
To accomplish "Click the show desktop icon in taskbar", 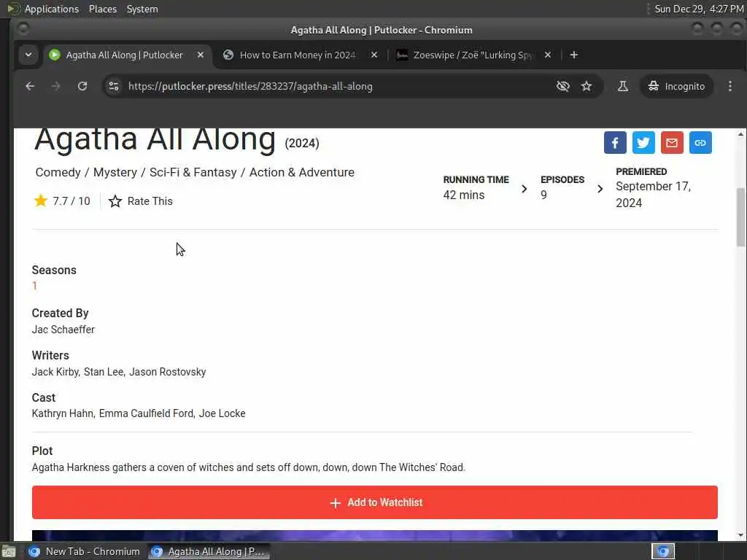I will coord(9,552).
